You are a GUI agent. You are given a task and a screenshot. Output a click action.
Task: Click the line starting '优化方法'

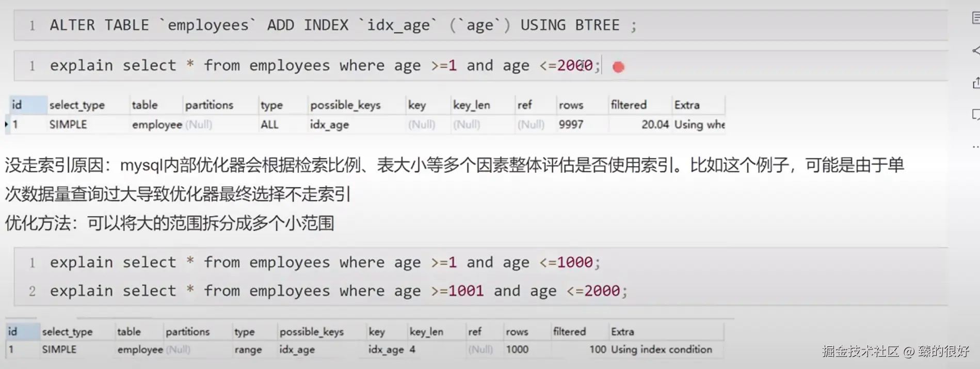(169, 223)
